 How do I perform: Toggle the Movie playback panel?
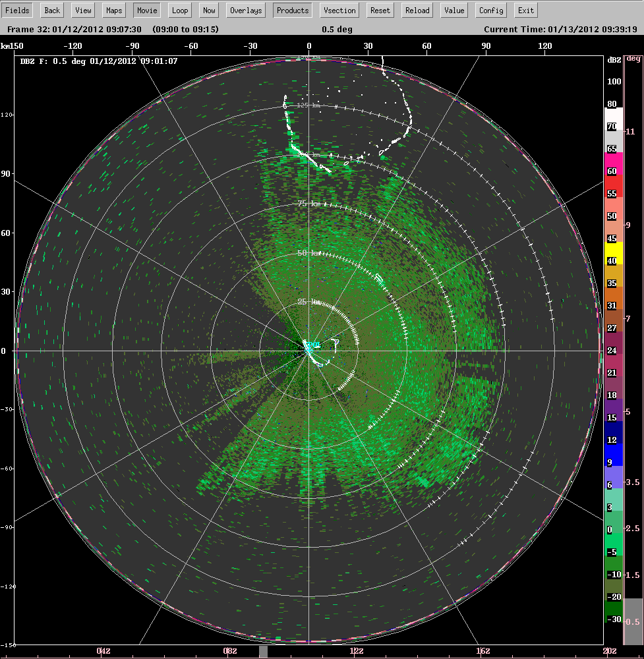146,10
